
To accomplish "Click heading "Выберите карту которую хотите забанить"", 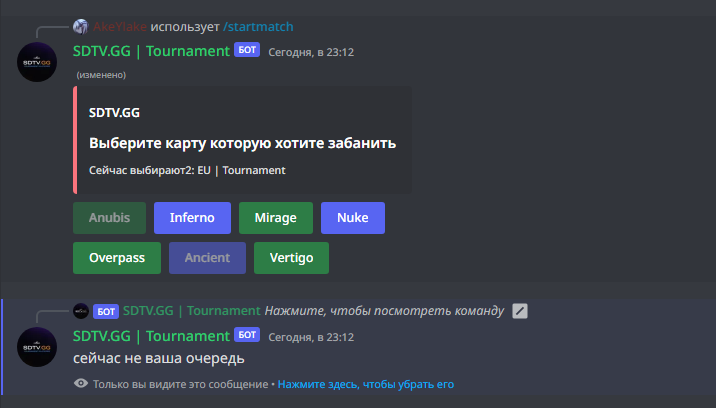I will pos(242,143).
